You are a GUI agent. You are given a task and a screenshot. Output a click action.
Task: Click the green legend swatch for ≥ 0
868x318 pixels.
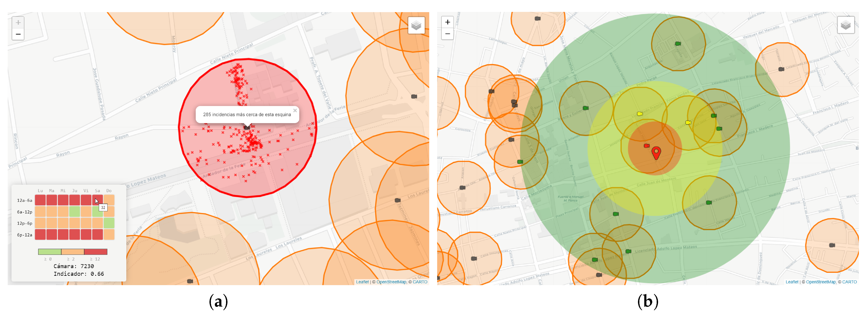point(50,252)
